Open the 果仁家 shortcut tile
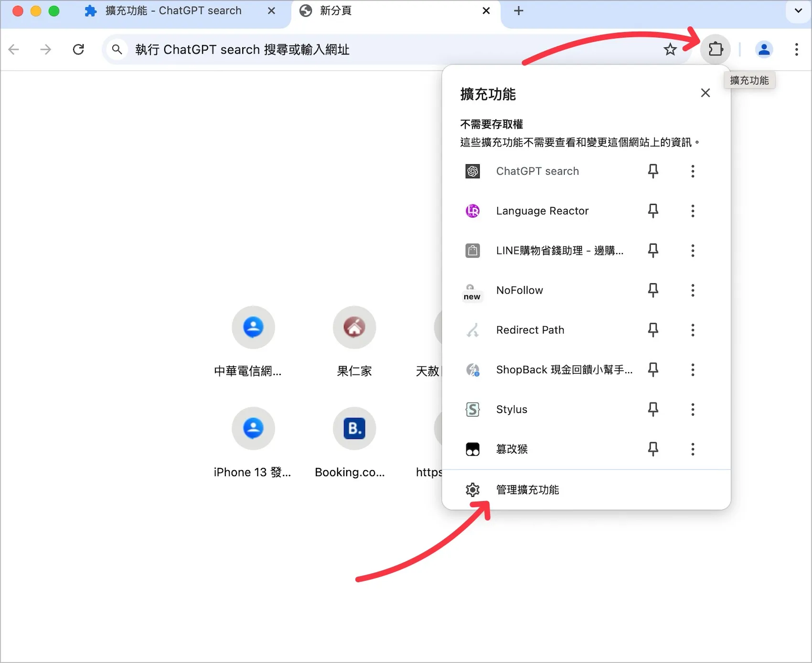812x663 pixels. pos(354,342)
